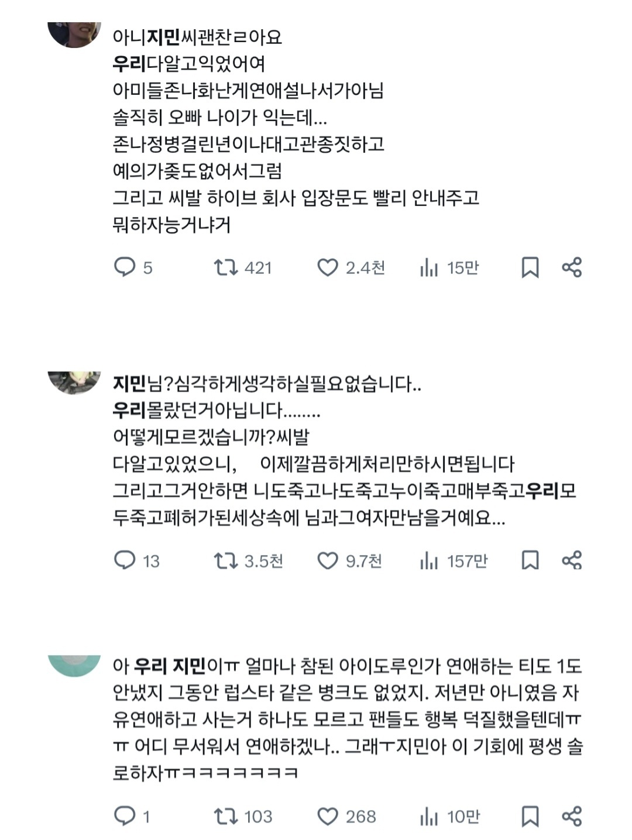632x840 pixels.
Task: Bookmark the second tweet
Action: (530, 560)
